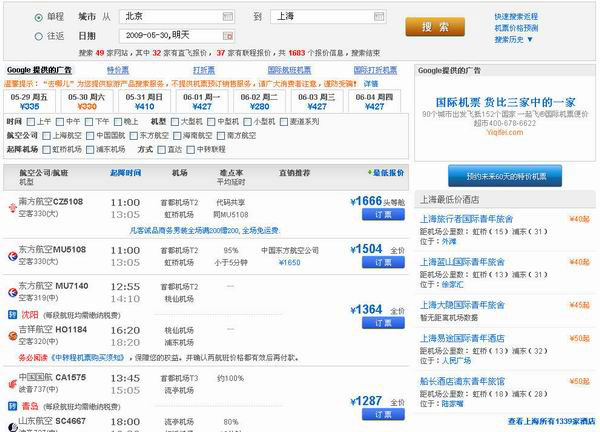Open 船长酒店浦东青年旅馆 hotel link

462,381
